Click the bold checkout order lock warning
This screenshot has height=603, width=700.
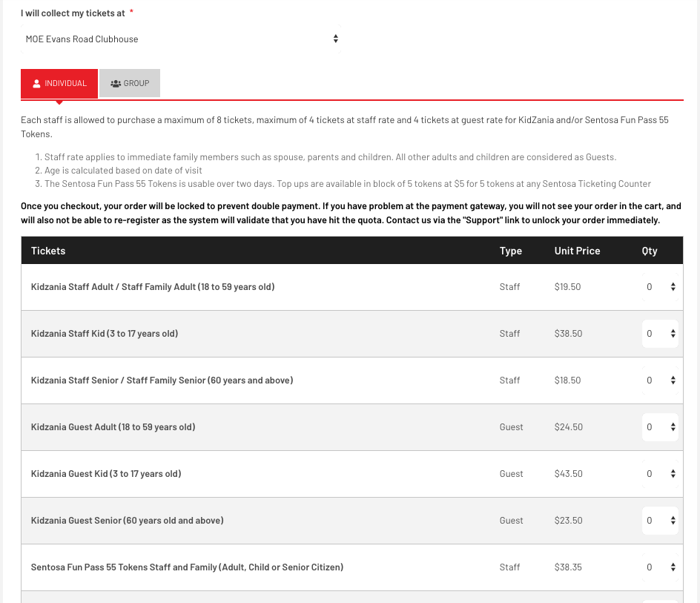tap(351, 213)
